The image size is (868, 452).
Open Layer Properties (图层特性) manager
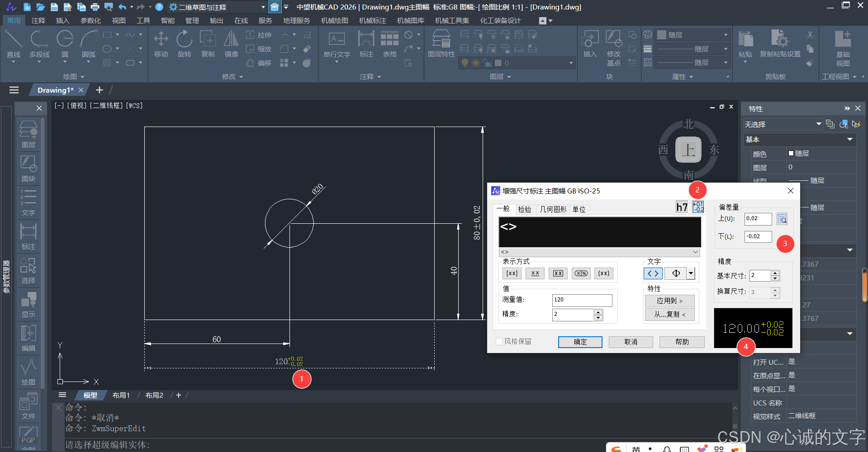pos(441,44)
